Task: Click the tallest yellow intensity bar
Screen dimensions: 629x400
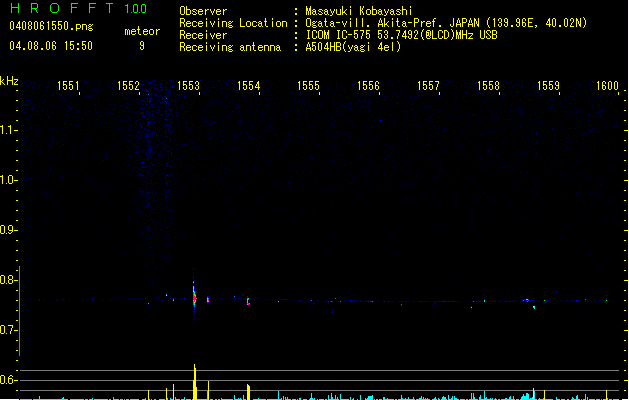Action: pyautogui.click(x=195, y=382)
